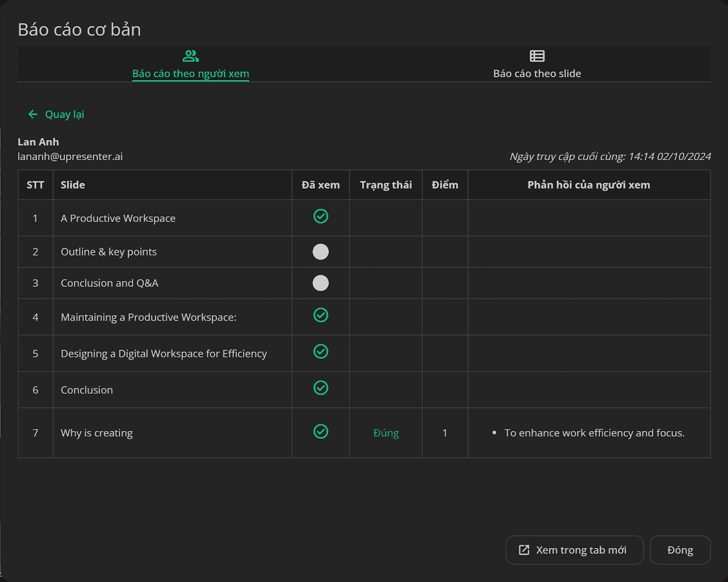Screen dimensions: 728x582
Task: Click viewed checkmark for Maintaining a Productive Workspace
Action: [x=321, y=315]
